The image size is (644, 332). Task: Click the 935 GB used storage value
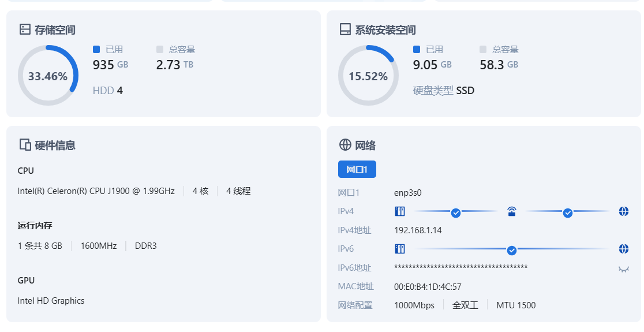click(x=110, y=65)
